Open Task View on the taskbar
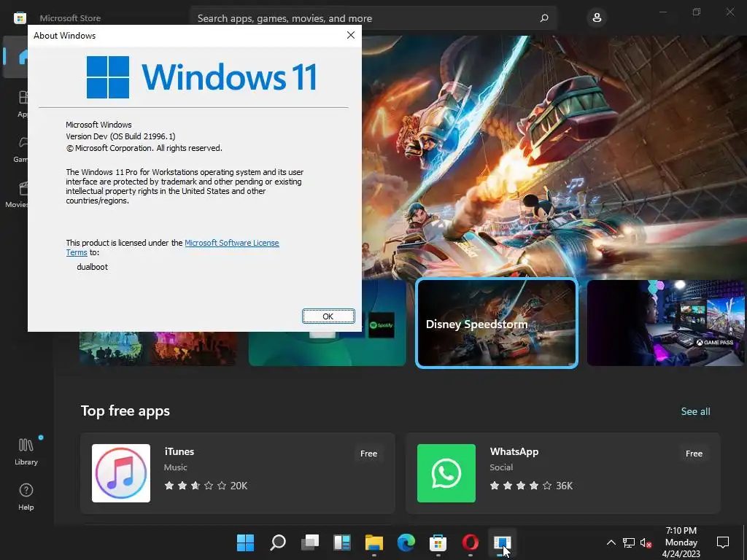This screenshot has height=560, width=747. (x=310, y=542)
